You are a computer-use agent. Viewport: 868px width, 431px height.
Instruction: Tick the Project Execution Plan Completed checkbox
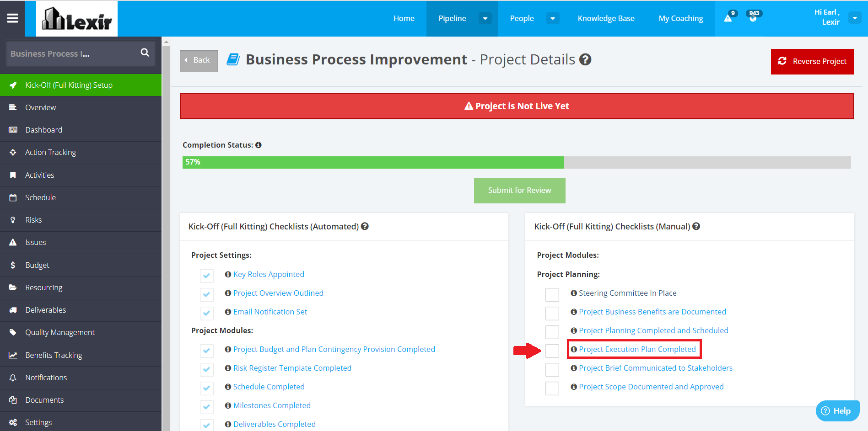pos(552,351)
